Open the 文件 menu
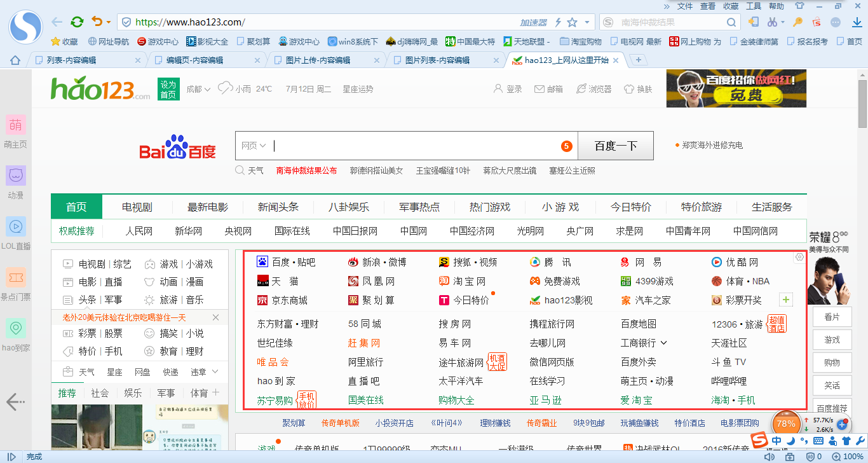Image resolution: width=868 pixels, height=463 pixels. click(x=685, y=6)
